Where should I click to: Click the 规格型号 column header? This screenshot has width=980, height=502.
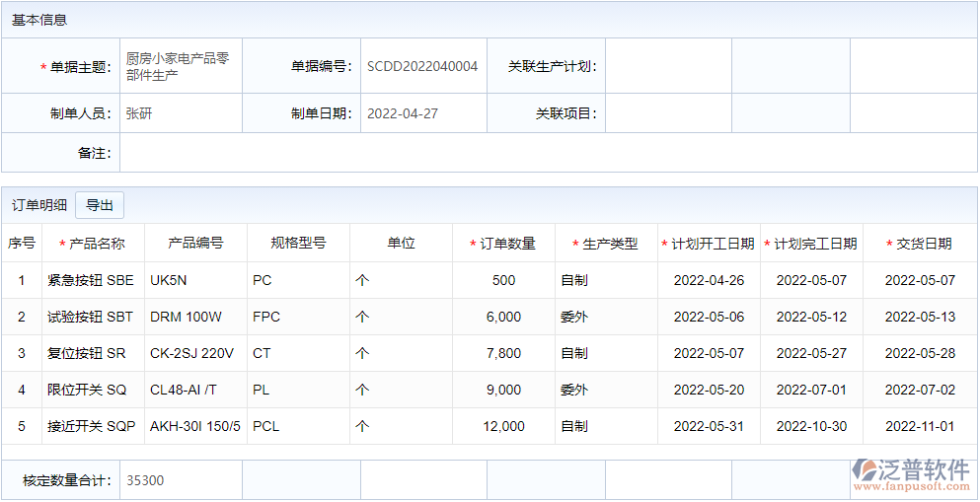tap(298, 244)
